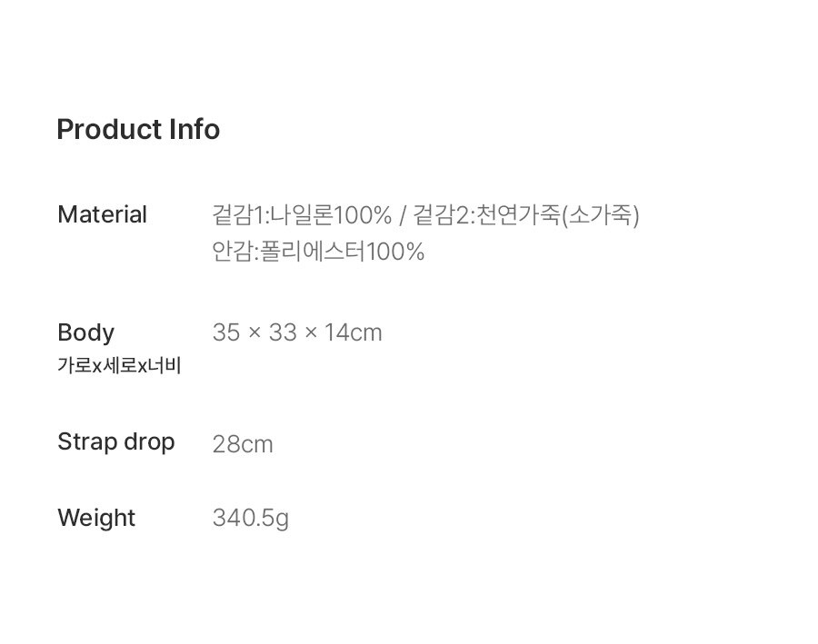Click the 가로x세로x너비 sublabel

(x=119, y=367)
